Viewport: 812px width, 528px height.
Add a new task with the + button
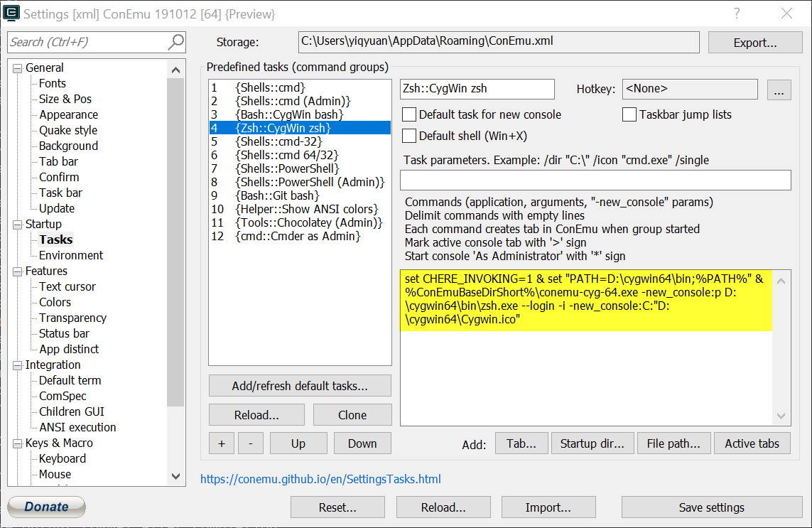pyautogui.click(x=221, y=443)
